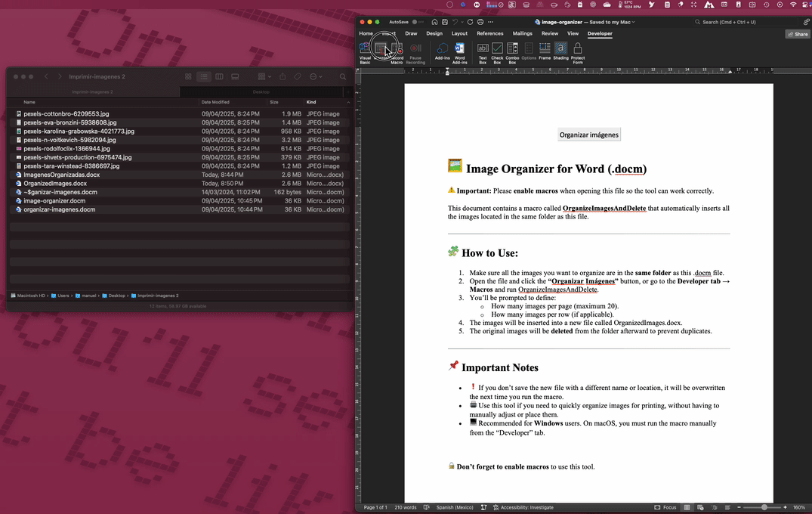812x514 pixels.
Task: Switch to the Mailings ribbon tab
Action: point(522,33)
